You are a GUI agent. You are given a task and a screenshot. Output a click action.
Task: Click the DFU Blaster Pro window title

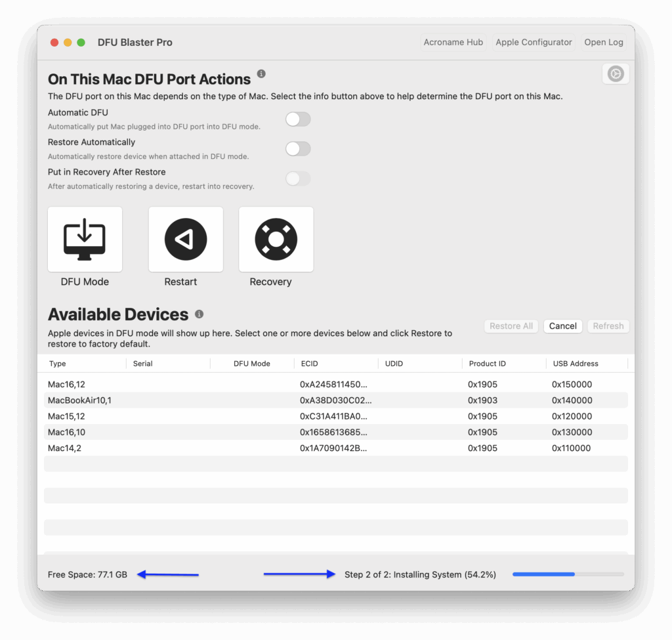coord(135,43)
